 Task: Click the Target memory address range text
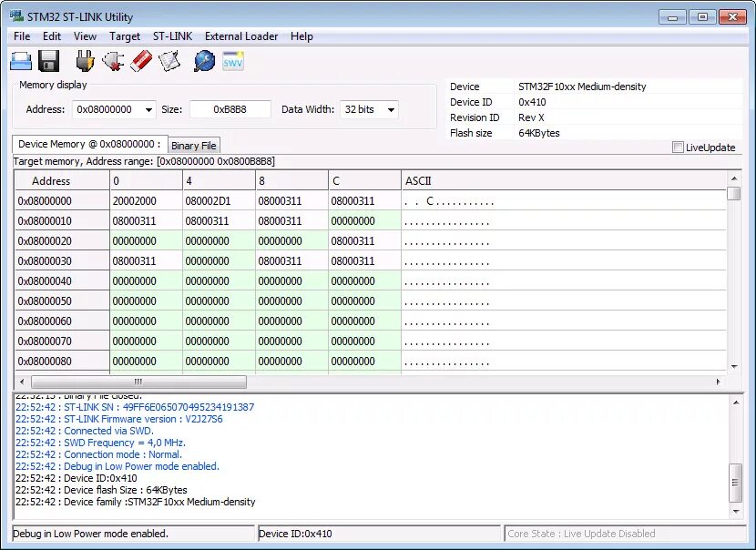(x=144, y=161)
